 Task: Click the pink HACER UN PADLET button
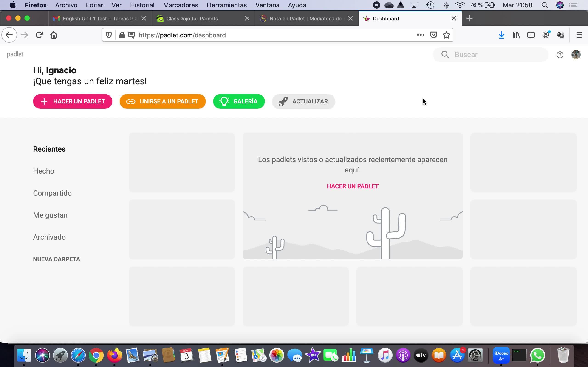click(73, 101)
